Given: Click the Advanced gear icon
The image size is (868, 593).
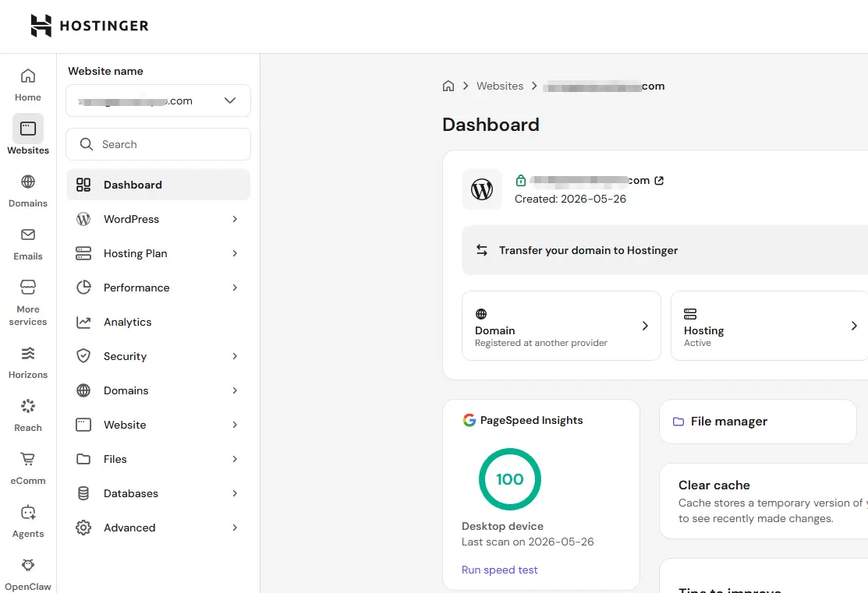Looking at the screenshot, I should coord(83,528).
